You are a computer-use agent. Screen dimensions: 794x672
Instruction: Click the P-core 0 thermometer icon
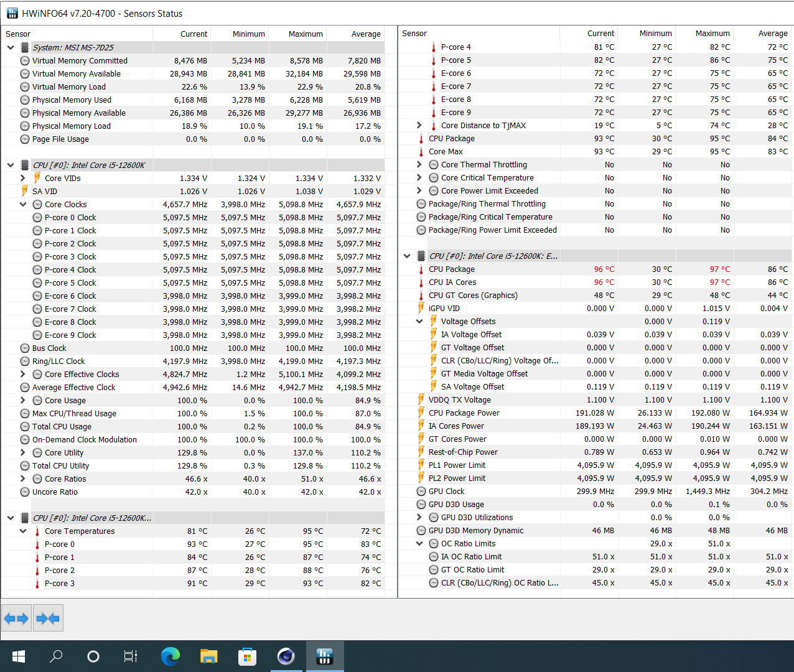37,544
